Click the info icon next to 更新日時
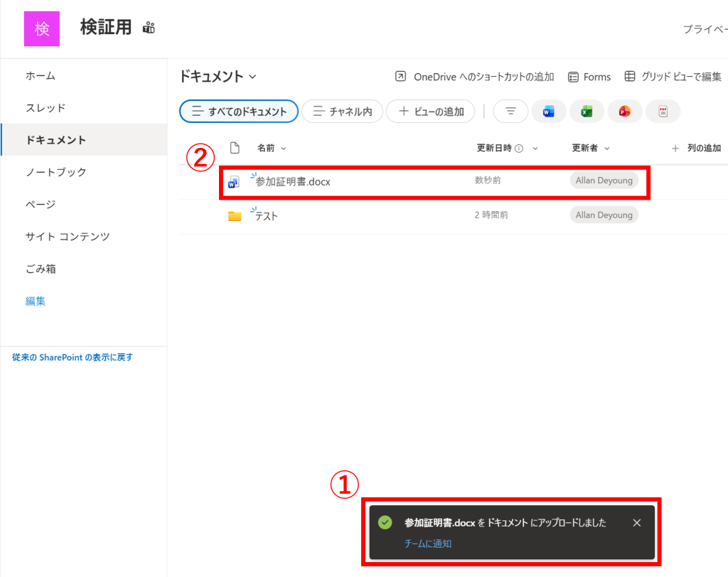Image resolution: width=728 pixels, height=577 pixels. click(519, 149)
